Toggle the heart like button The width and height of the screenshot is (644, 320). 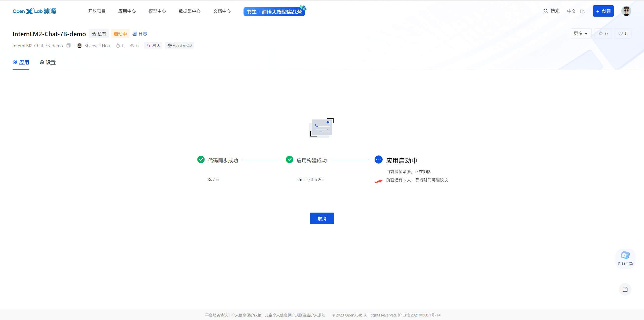[623, 33]
